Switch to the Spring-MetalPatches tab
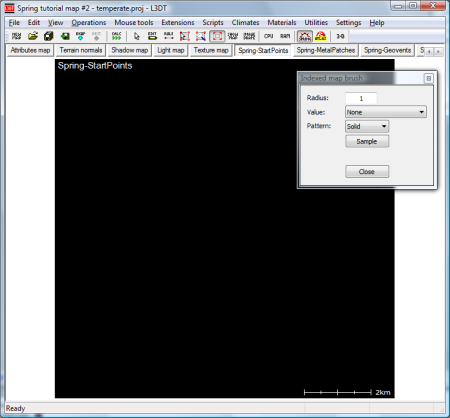This screenshot has height=418, width=450. (326, 50)
